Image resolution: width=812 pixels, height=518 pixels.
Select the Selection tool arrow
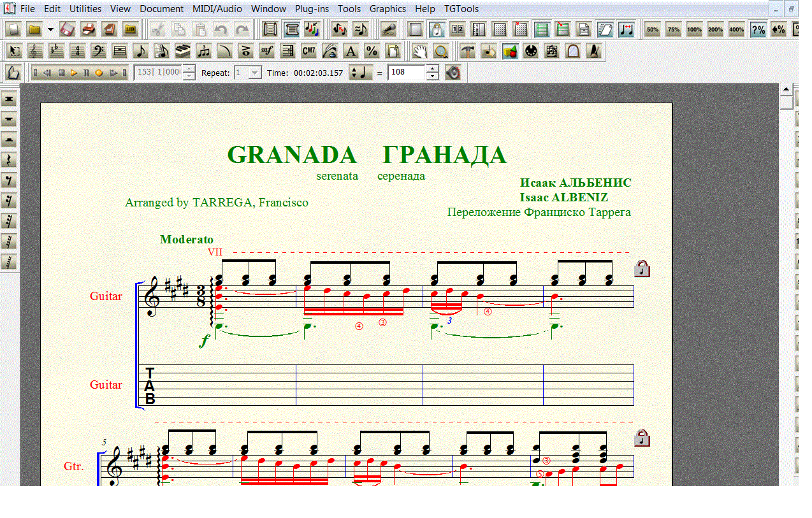coord(13,51)
